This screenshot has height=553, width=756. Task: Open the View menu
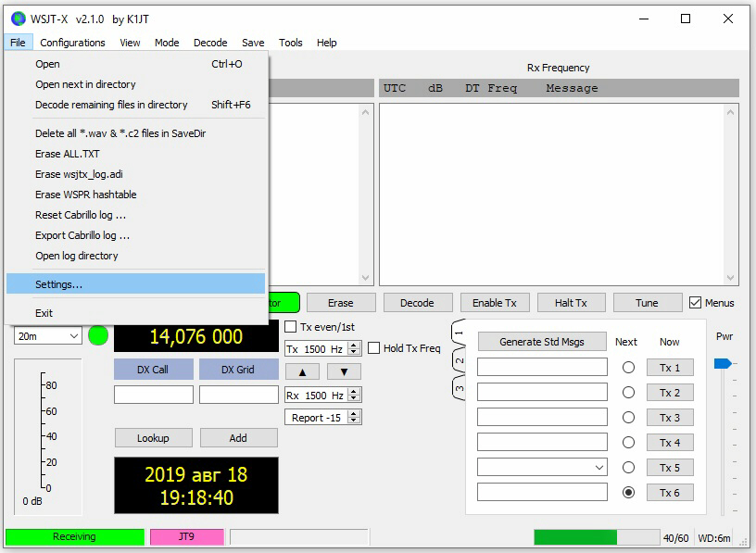coord(131,43)
